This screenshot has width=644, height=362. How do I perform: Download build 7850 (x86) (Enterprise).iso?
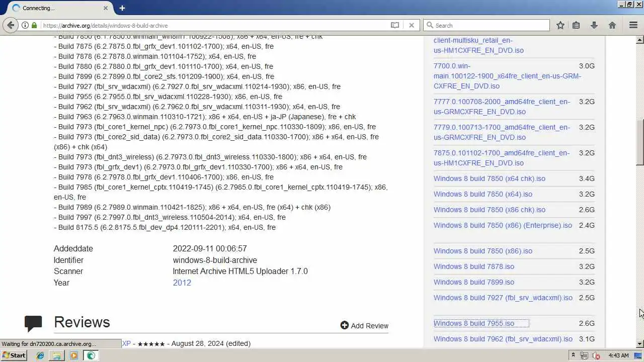[503, 225]
